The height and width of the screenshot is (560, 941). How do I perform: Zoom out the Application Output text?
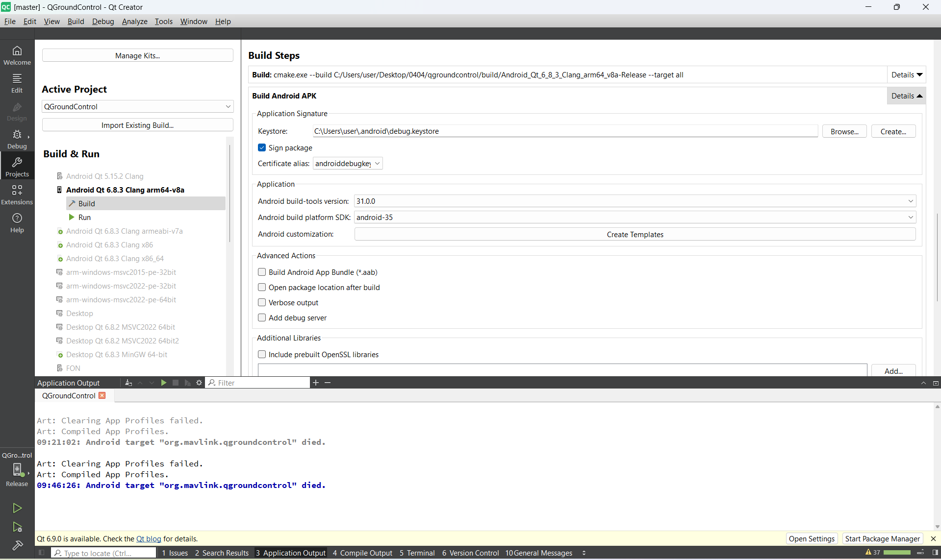coord(328,383)
